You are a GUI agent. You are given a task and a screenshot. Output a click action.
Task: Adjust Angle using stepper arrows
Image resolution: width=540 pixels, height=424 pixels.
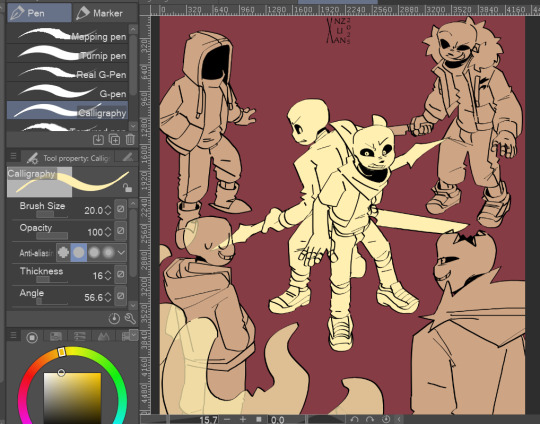pyautogui.click(x=108, y=297)
